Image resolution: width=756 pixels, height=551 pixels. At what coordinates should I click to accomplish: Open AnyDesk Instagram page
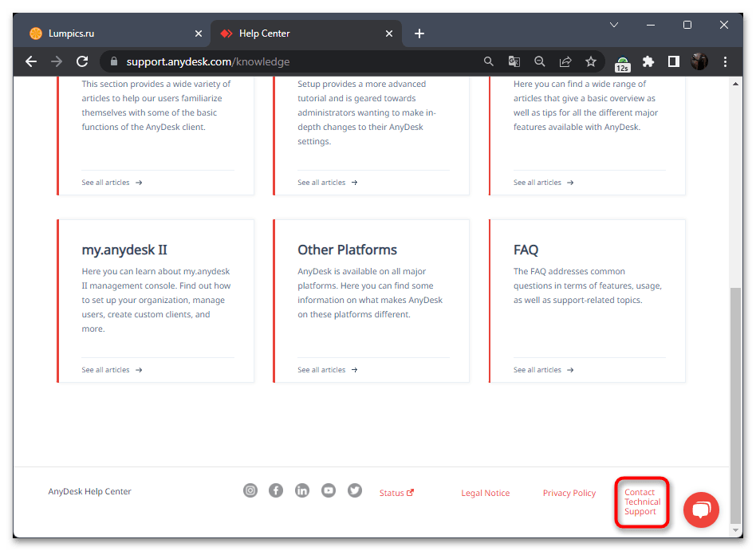[250, 490]
